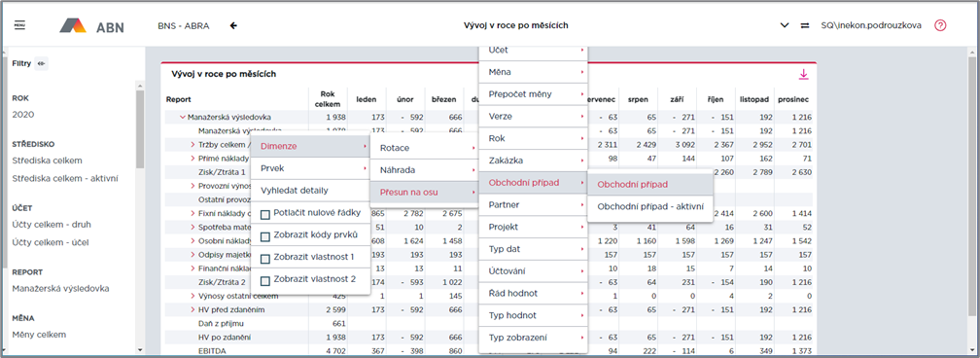This screenshot has width=980, height=358.
Task: Toggle Potlačit nulové řádky checkbox
Action: (x=265, y=214)
